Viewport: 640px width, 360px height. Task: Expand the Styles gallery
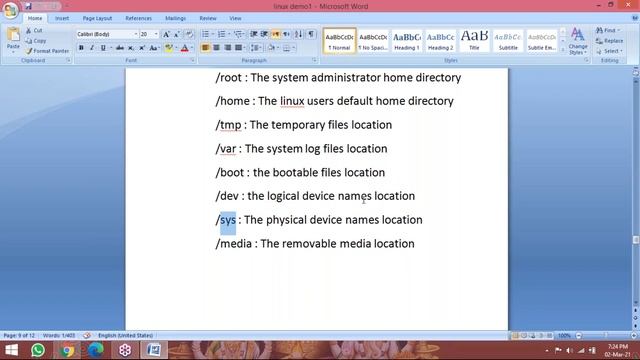(x=563, y=50)
